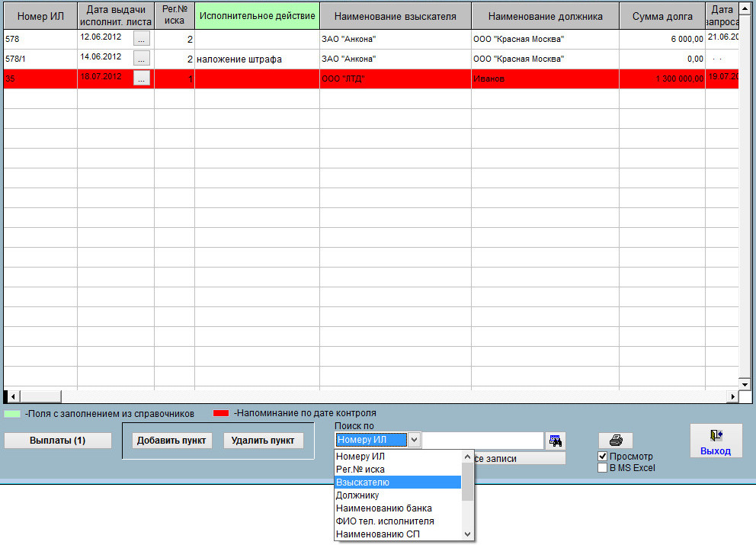This screenshot has height=545, width=756.
Task: Select the 578/1 number cell
Action: pos(40,59)
